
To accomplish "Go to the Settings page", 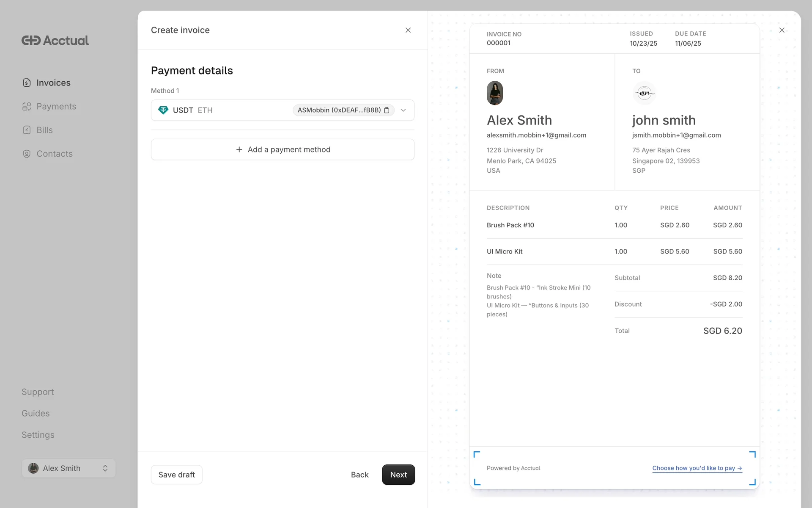I will tap(38, 435).
